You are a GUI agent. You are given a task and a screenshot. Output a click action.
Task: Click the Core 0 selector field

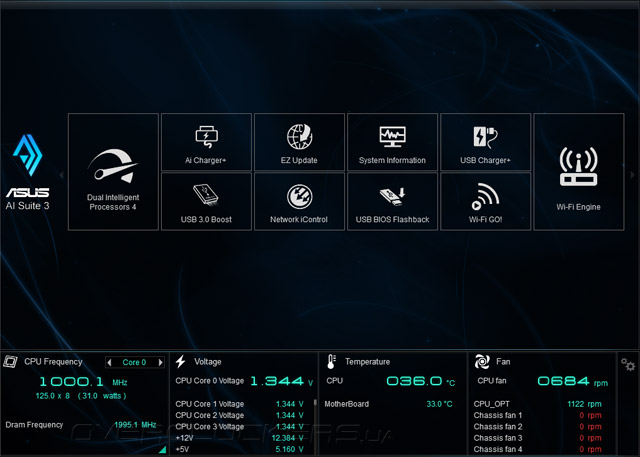135,362
